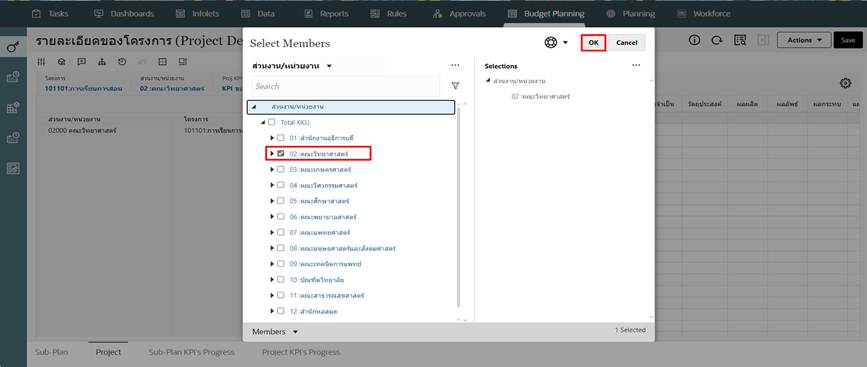Click the key icon in the left sidebar

coord(13,48)
